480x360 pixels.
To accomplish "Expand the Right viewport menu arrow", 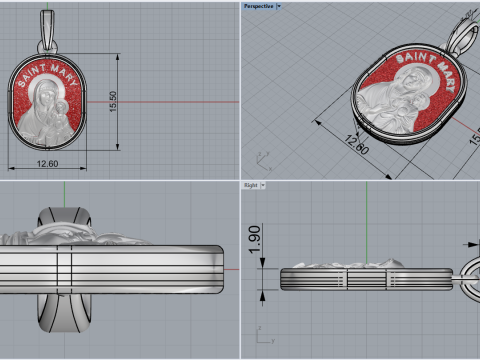I will (263, 185).
